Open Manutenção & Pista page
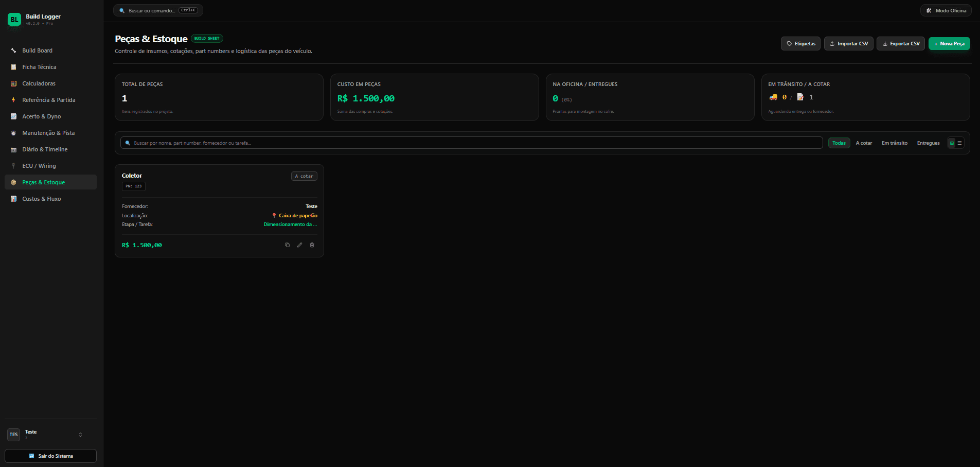 [x=50, y=133]
